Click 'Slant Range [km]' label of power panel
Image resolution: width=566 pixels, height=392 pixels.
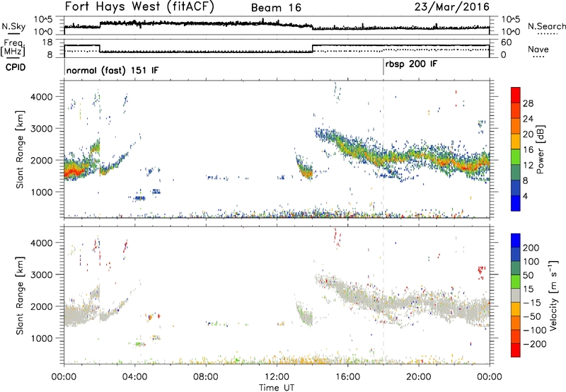(x=21, y=149)
